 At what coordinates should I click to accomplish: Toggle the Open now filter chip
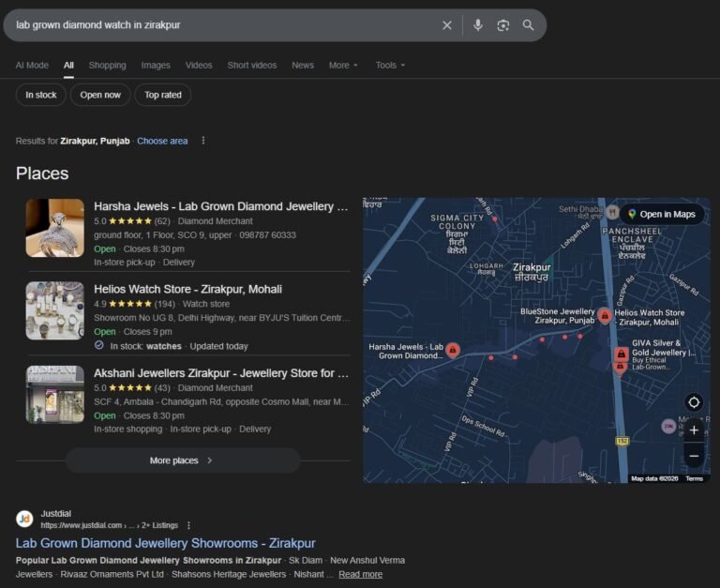tap(100, 95)
